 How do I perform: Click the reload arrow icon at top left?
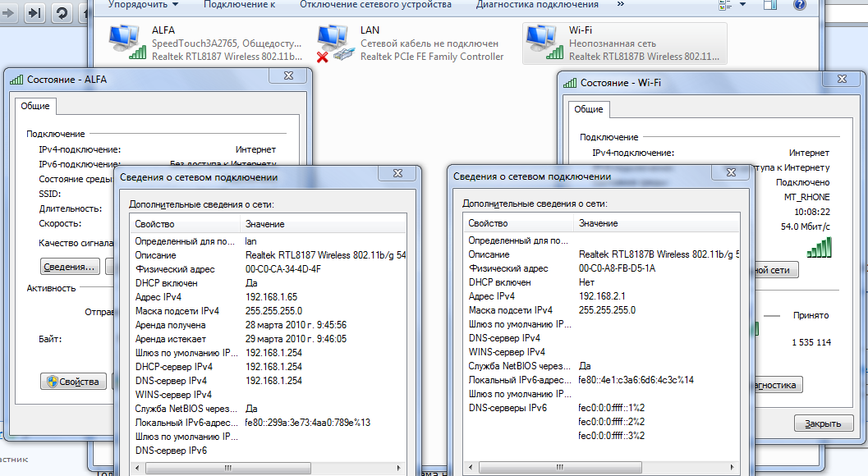point(62,12)
